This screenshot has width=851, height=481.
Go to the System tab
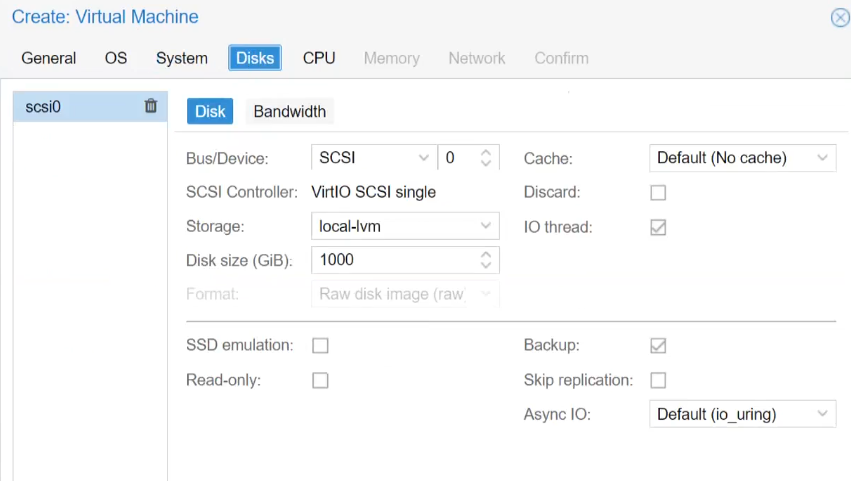(182, 58)
